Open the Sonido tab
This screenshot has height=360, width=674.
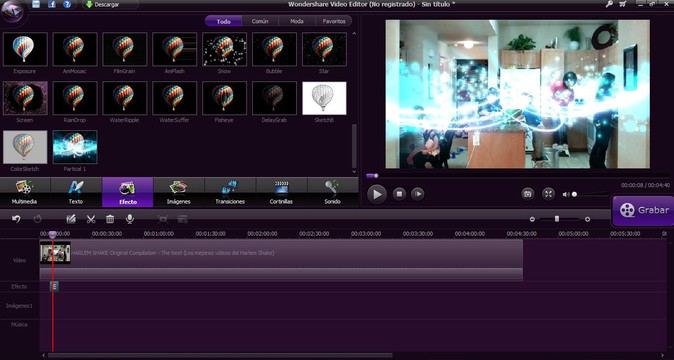pyautogui.click(x=333, y=192)
